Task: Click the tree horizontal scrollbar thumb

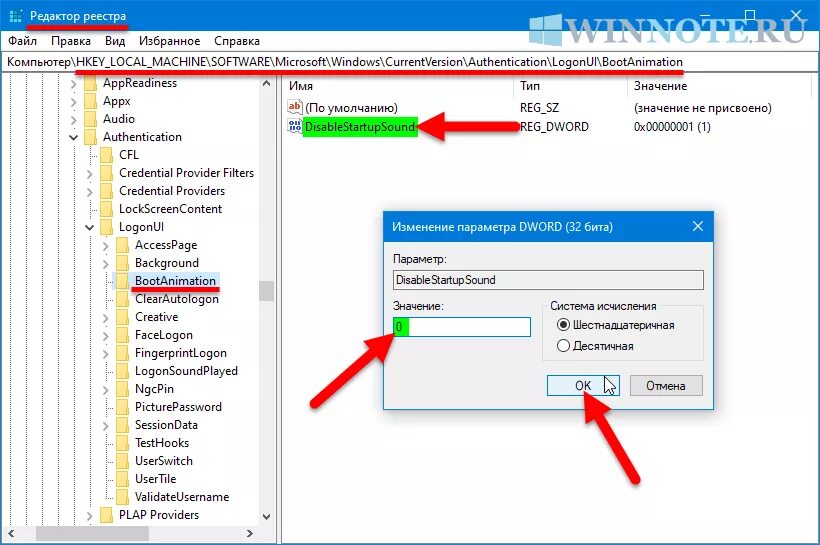Action: (x=92, y=533)
